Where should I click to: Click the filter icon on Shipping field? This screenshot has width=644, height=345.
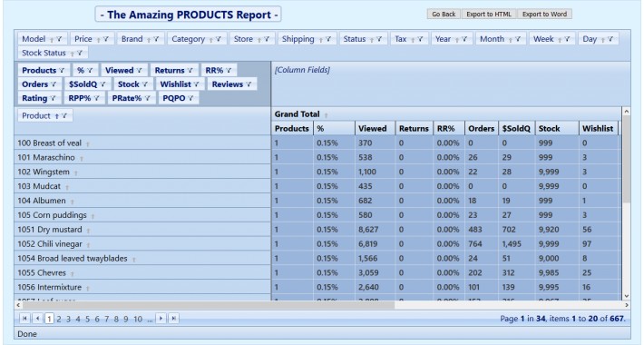[328, 39]
